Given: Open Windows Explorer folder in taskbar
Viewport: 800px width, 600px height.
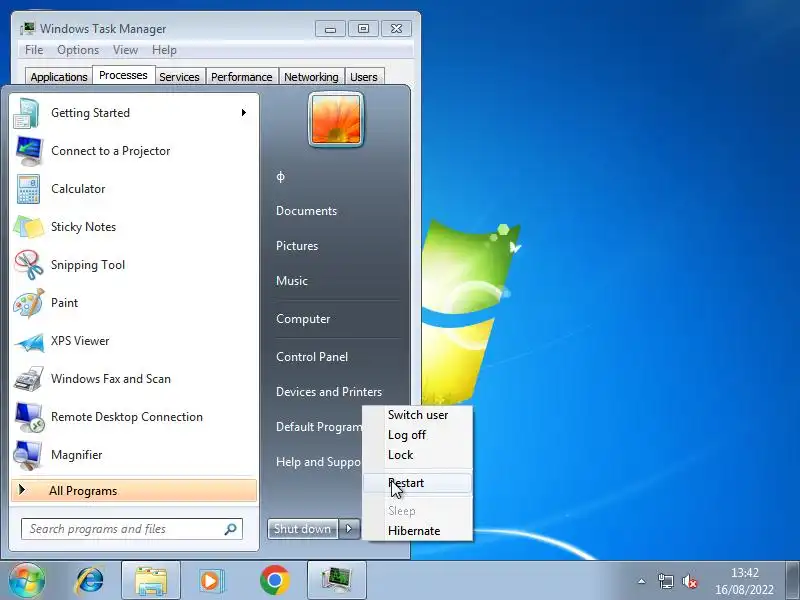Looking at the screenshot, I should [x=151, y=581].
